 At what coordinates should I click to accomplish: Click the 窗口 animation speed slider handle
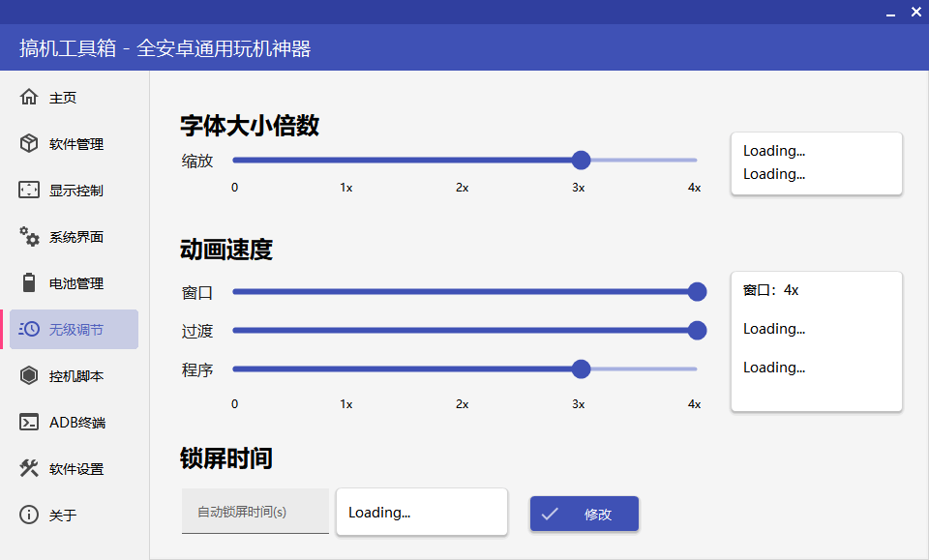697,291
